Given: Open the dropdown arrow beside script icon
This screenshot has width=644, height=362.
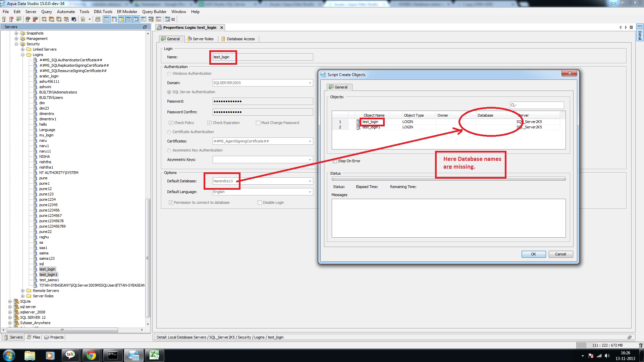Looking at the screenshot, I should pyautogui.click(x=90, y=19).
